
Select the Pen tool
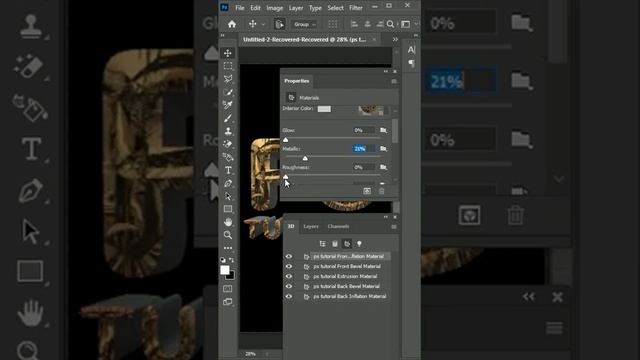(x=228, y=183)
